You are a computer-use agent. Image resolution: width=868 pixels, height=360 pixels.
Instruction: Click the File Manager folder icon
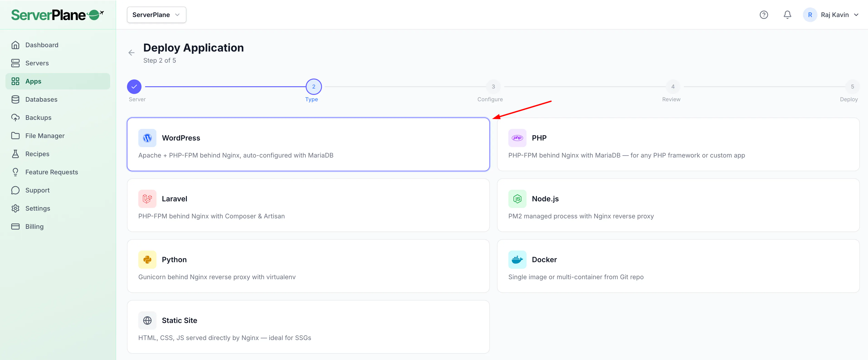point(15,136)
